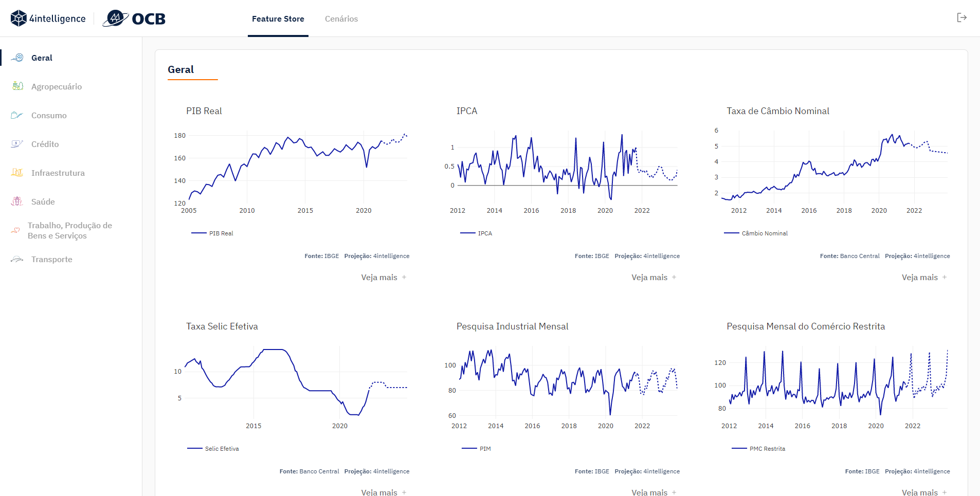Toggle the Selic Efetiva legend series
The image size is (980, 496).
point(213,449)
